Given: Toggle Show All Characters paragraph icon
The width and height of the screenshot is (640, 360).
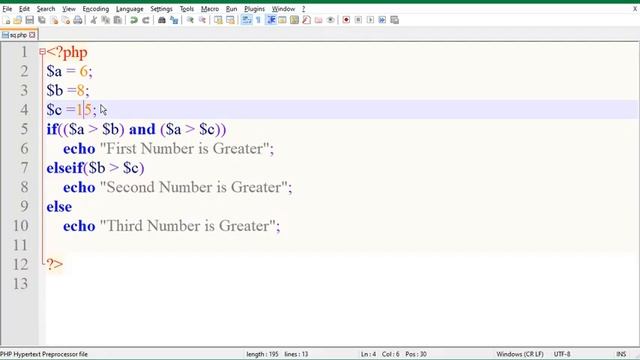Looking at the screenshot, I should (x=258, y=20).
